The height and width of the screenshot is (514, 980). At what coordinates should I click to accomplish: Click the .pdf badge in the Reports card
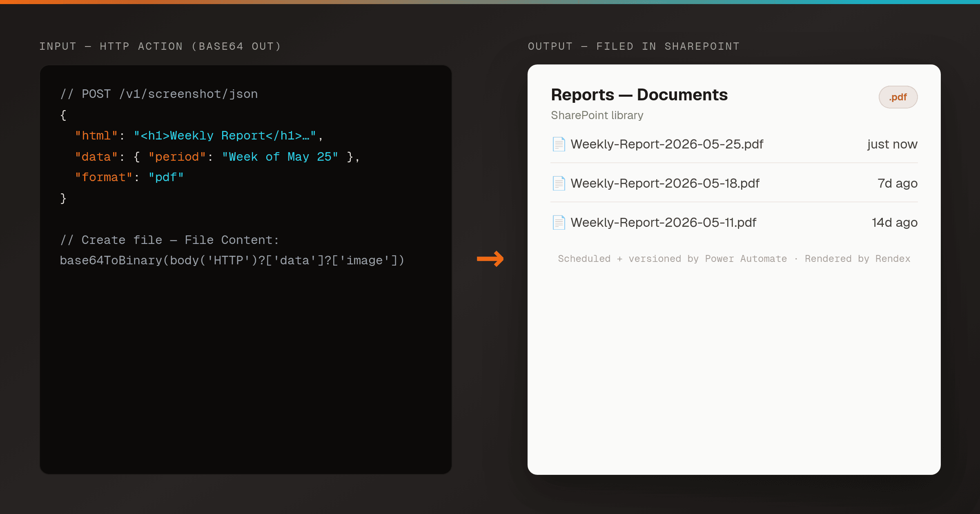click(898, 97)
